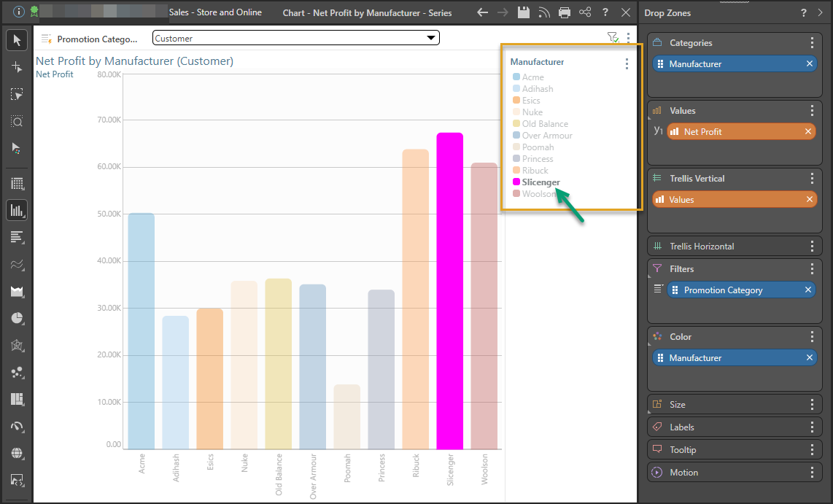This screenshot has width=833, height=504.
Task: Open the Values drop zone menu
Action: tap(812, 111)
